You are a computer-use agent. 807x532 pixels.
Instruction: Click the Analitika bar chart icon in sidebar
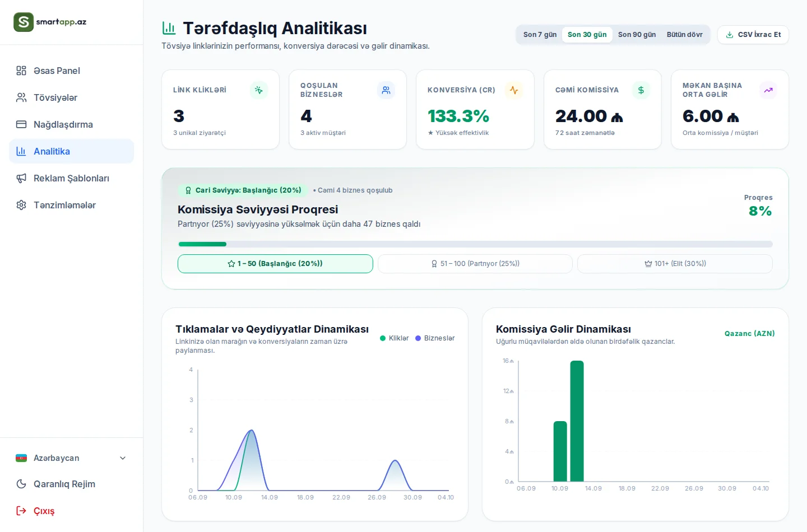pos(21,151)
